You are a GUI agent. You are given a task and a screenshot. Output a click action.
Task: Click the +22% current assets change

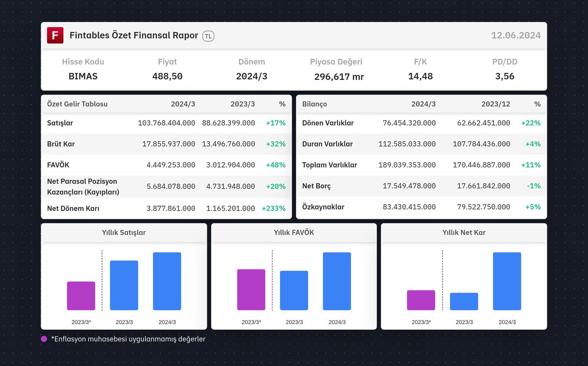[x=531, y=123]
